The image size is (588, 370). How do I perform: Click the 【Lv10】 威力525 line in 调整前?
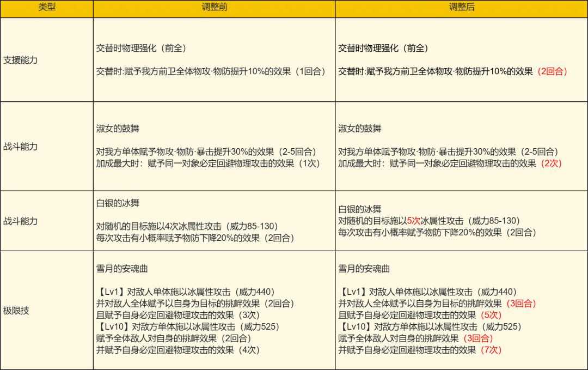(x=188, y=327)
